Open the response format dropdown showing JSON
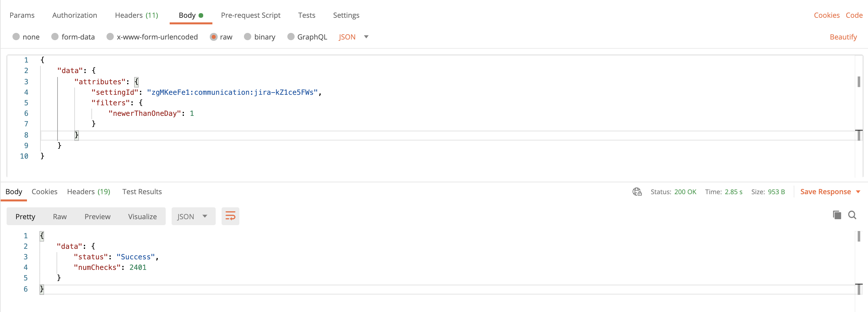The height and width of the screenshot is (312, 868). coord(193,216)
